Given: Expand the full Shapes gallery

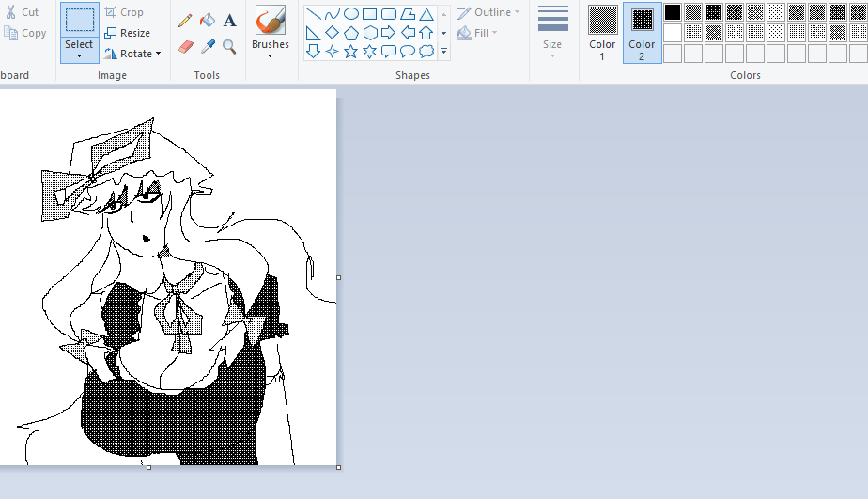Looking at the screenshot, I should (x=444, y=52).
